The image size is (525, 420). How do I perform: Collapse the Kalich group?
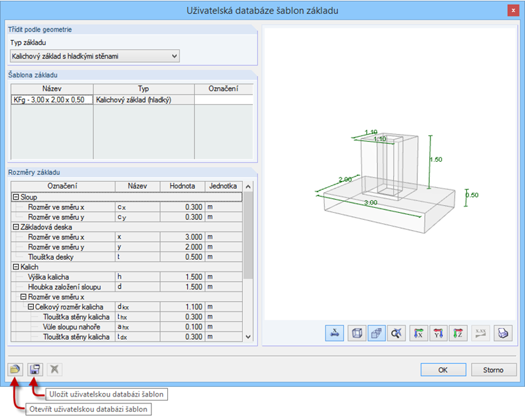point(16,267)
